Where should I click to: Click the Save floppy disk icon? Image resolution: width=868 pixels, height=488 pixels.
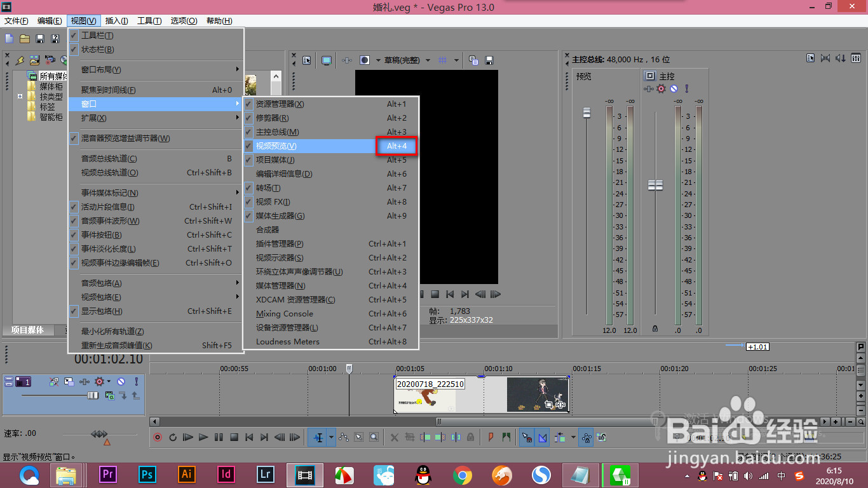click(x=40, y=39)
